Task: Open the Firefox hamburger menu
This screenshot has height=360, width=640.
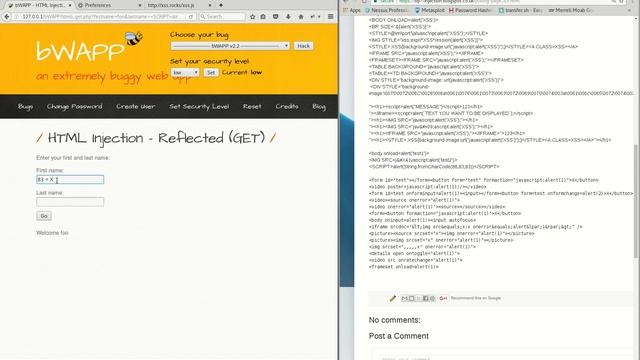Action: (331, 17)
